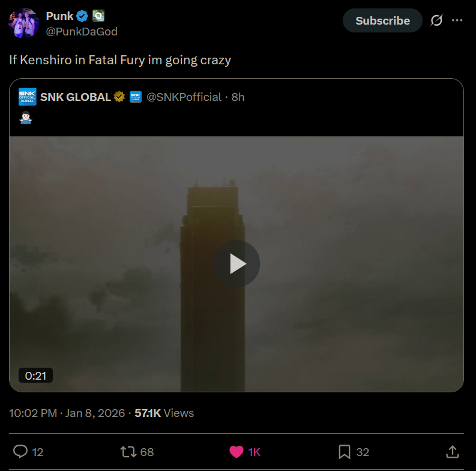Open SNK GLOBAL's profile avatar

pos(28,97)
